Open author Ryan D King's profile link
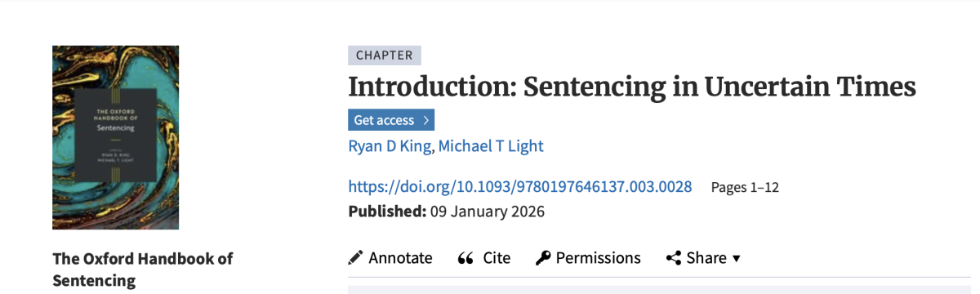 (x=390, y=146)
